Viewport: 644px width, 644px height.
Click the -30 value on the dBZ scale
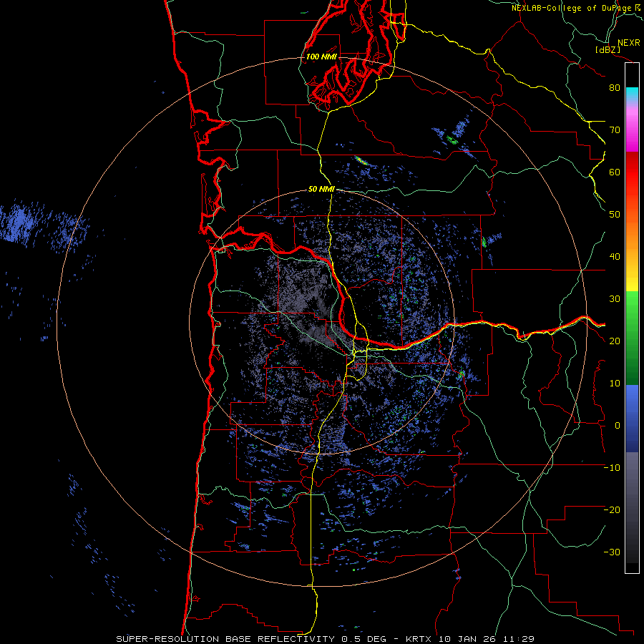pos(612,552)
